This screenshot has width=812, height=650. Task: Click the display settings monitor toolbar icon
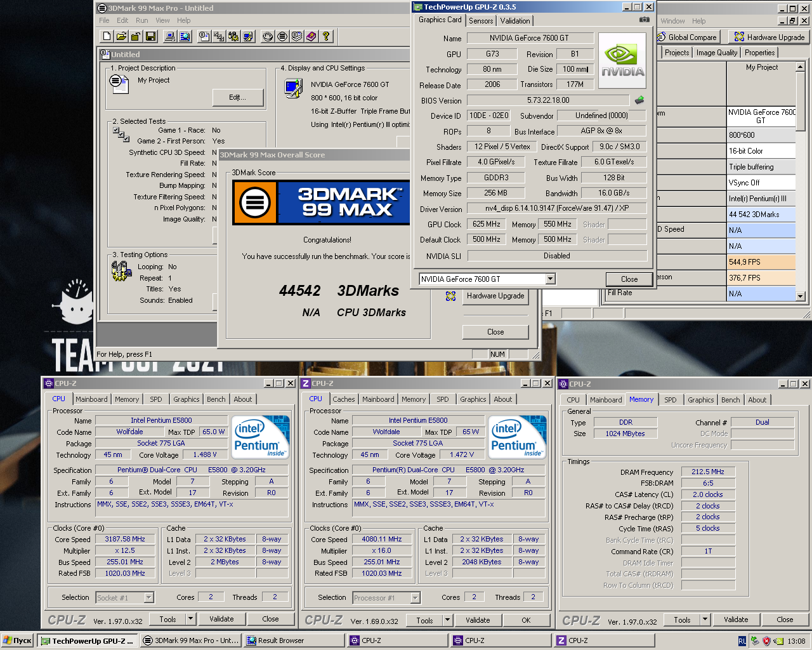click(248, 37)
